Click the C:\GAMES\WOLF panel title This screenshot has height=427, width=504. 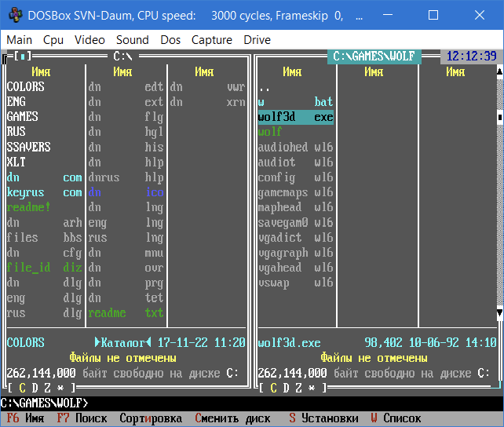coord(374,57)
